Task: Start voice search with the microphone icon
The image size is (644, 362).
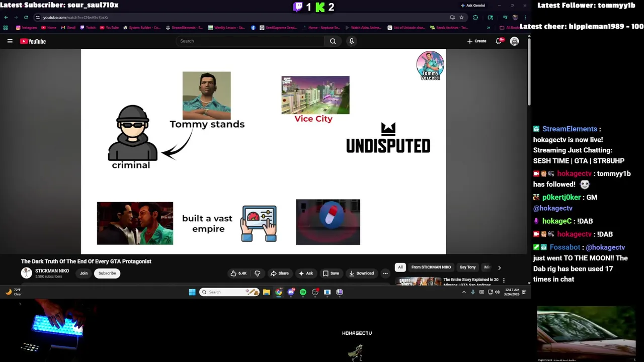Action: point(352,41)
